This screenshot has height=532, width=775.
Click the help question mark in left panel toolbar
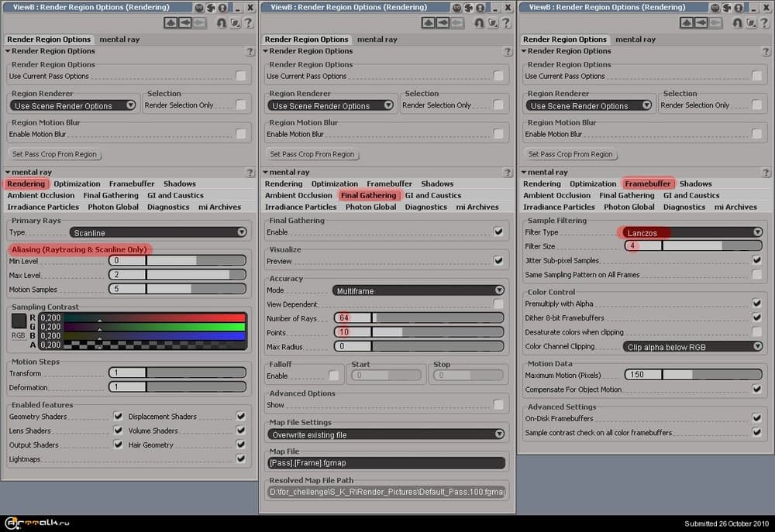coord(247,23)
